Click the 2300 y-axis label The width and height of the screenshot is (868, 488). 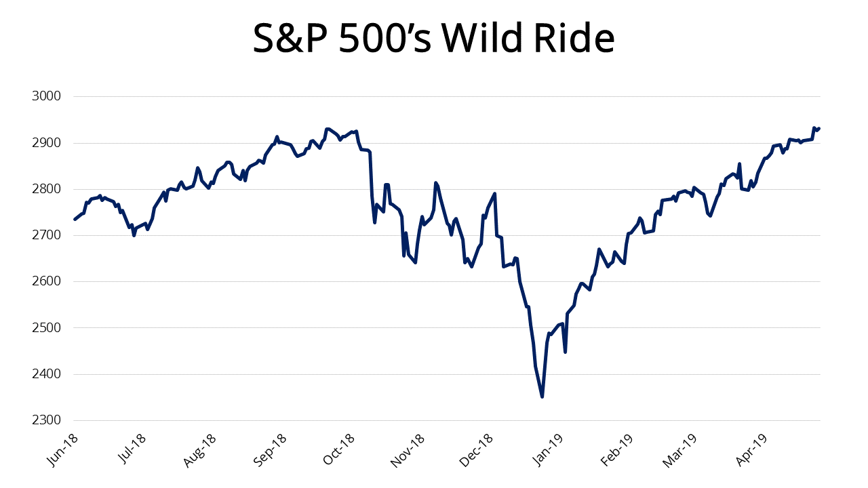point(47,420)
